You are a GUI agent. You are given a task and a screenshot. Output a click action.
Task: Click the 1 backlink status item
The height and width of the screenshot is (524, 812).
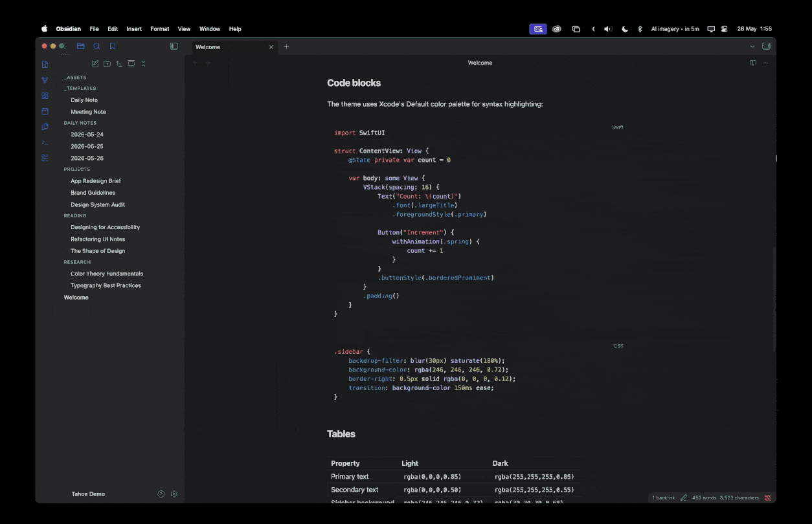664,498
